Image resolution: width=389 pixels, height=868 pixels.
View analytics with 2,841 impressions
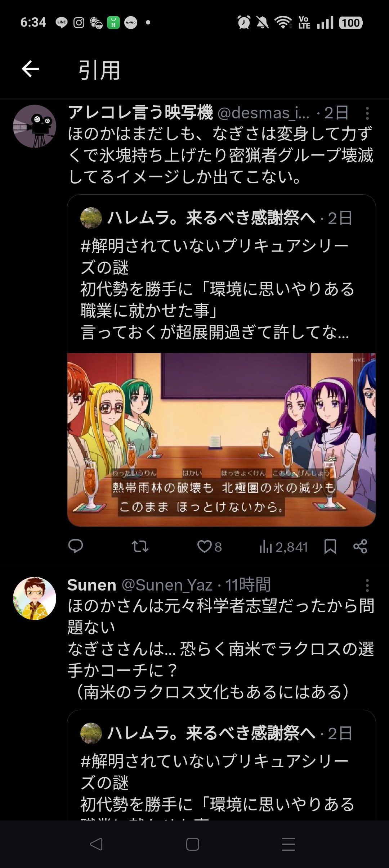coord(283,547)
